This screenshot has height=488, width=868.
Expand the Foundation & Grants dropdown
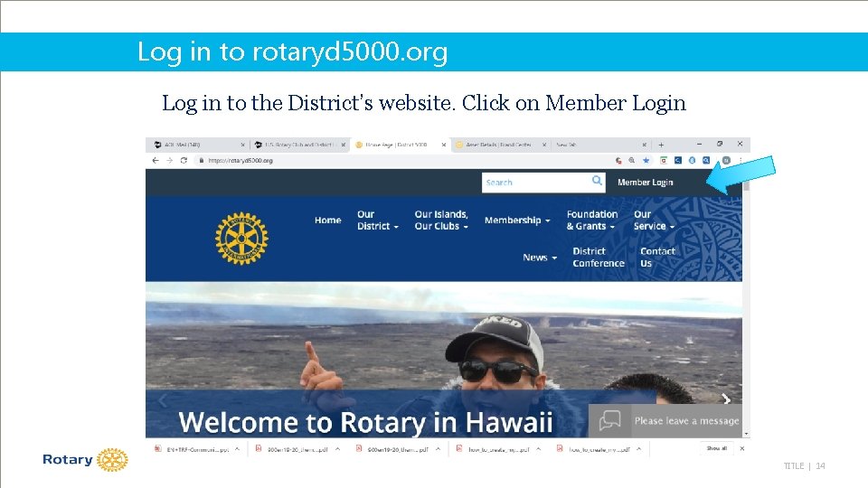(591, 221)
